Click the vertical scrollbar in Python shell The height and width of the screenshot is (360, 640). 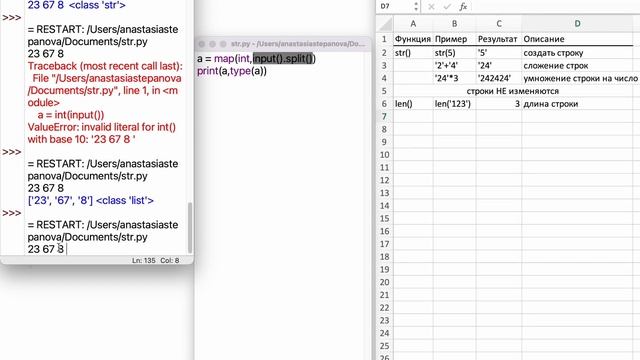[x=190, y=228]
